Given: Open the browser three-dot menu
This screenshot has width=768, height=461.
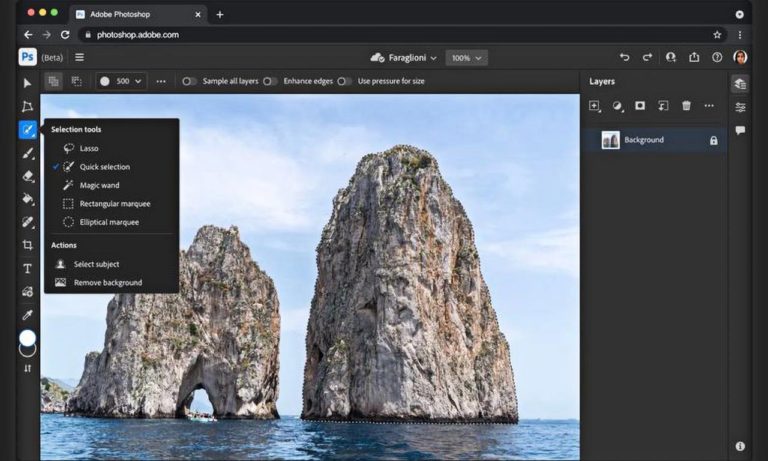Looking at the screenshot, I should [740, 35].
